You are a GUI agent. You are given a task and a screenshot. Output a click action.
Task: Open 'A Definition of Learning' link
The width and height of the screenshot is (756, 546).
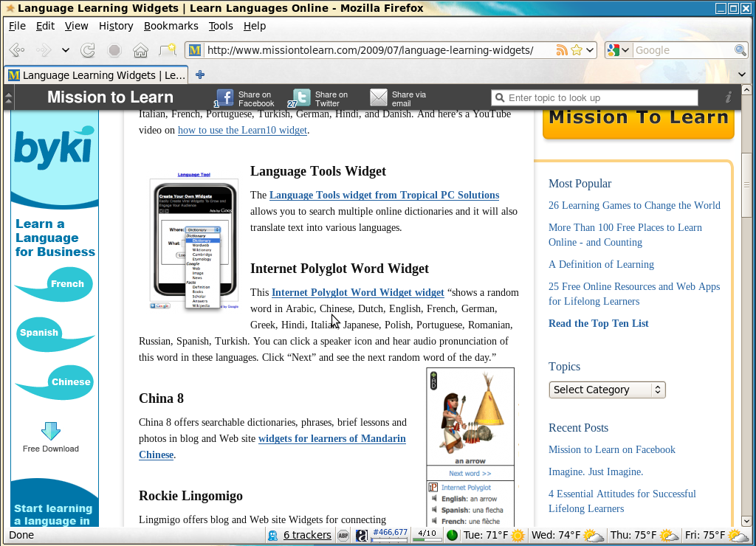pyautogui.click(x=601, y=264)
